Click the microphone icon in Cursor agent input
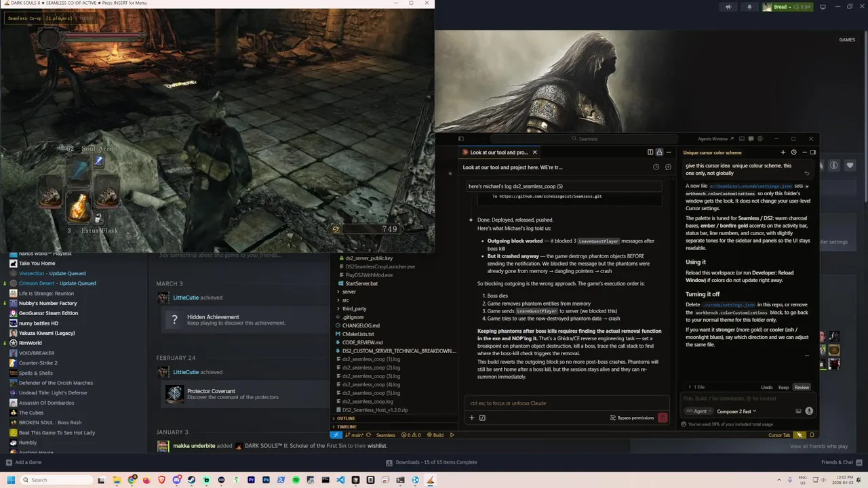Screen dimensions: 868x488 tap(809, 411)
